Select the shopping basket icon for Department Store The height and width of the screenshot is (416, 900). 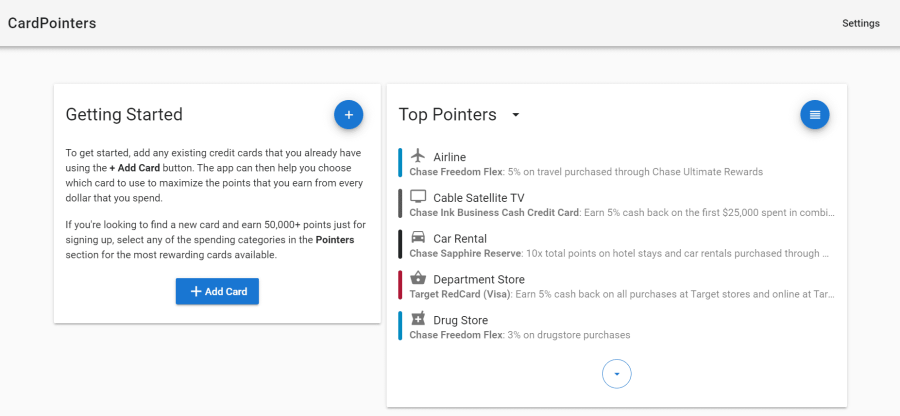[418, 278]
